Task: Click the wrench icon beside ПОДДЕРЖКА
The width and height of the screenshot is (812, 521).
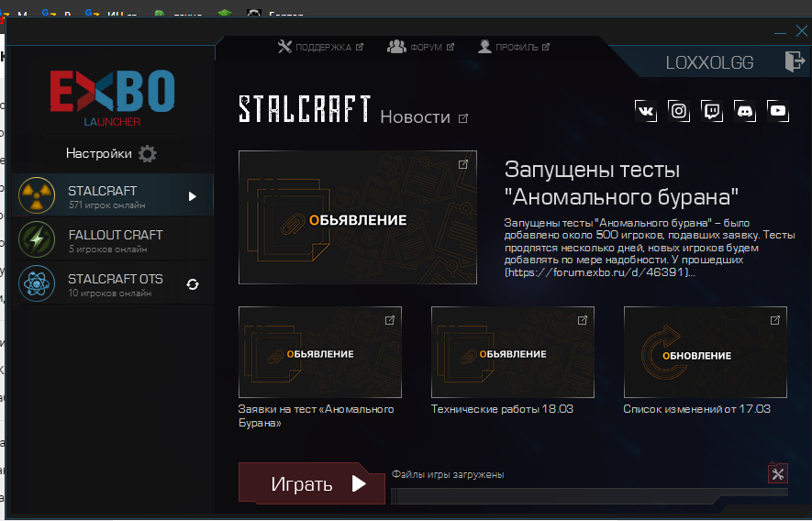Action: pyautogui.click(x=284, y=47)
